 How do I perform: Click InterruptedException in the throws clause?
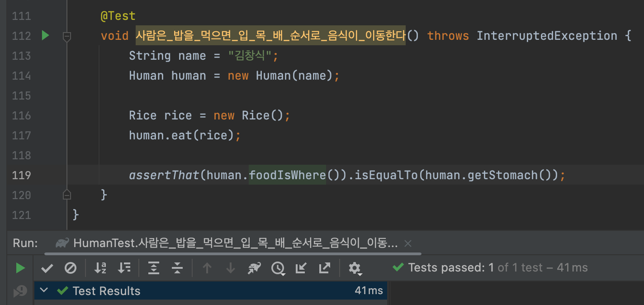(x=547, y=36)
